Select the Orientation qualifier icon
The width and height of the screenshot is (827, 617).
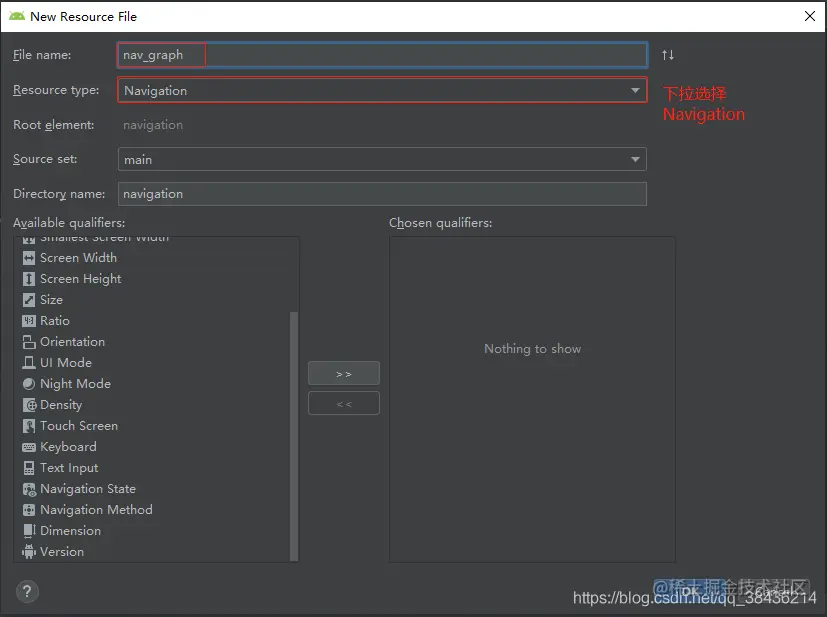click(28, 342)
